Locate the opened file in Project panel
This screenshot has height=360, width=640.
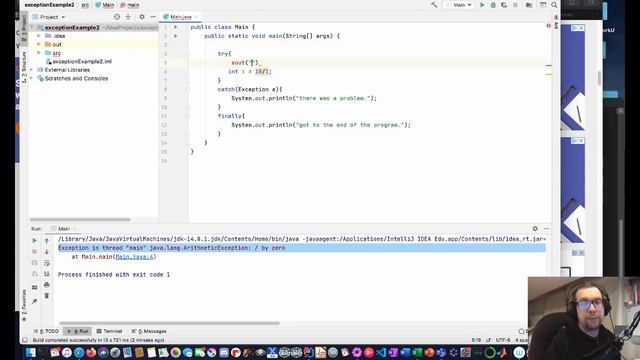point(117,17)
